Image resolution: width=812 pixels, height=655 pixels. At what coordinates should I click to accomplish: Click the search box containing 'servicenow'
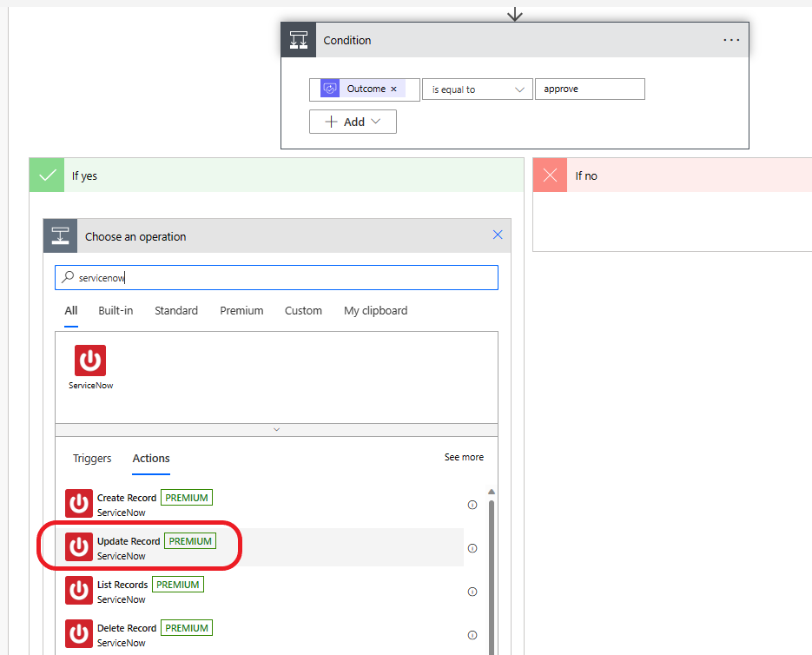click(x=276, y=277)
